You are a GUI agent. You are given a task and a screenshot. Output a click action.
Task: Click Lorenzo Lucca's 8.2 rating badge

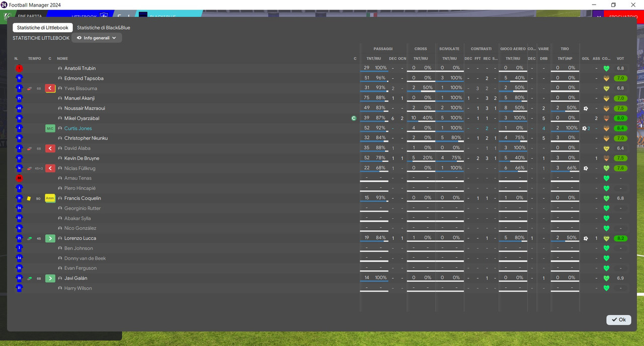pos(620,238)
